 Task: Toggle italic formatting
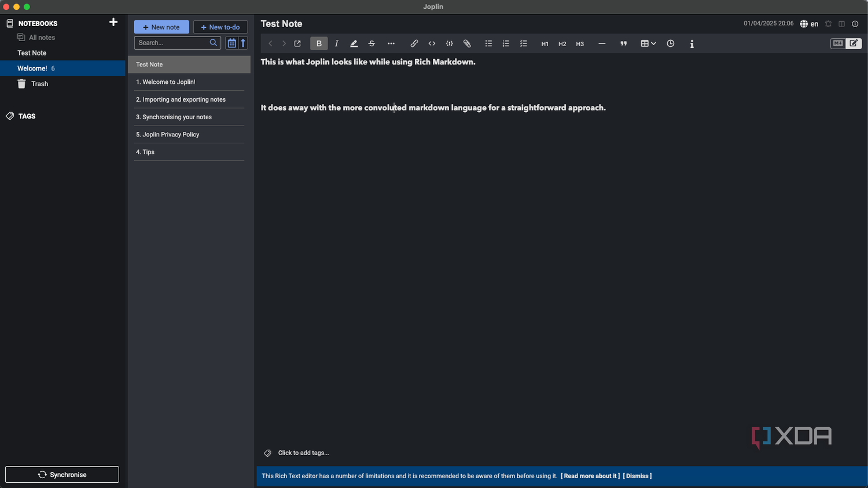point(336,43)
